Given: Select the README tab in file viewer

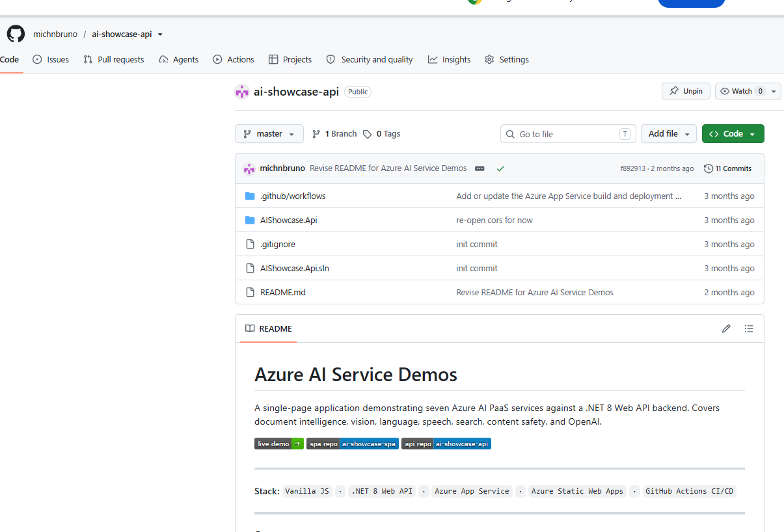Looking at the screenshot, I should 269,328.
